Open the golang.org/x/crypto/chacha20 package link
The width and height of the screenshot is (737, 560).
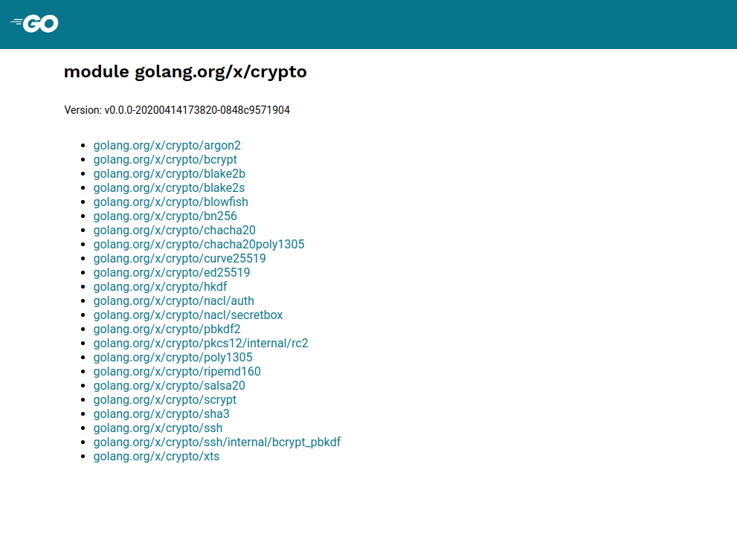pyautogui.click(x=174, y=230)
